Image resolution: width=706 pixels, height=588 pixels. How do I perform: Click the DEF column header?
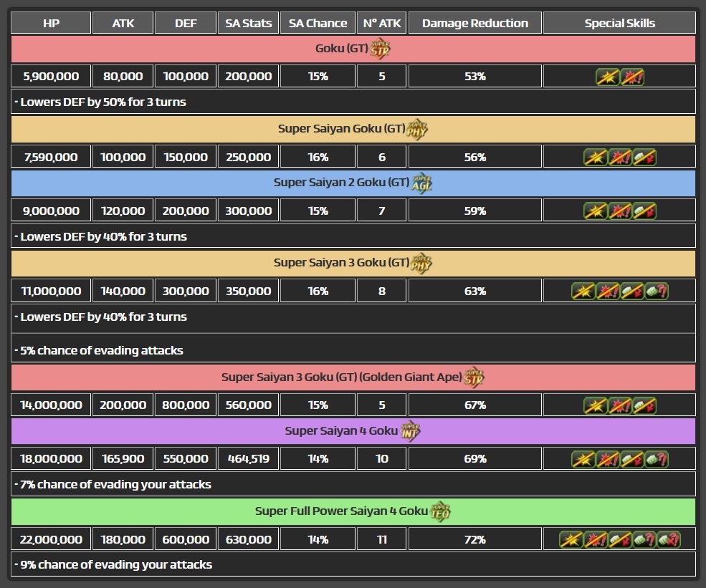point(186,23)
